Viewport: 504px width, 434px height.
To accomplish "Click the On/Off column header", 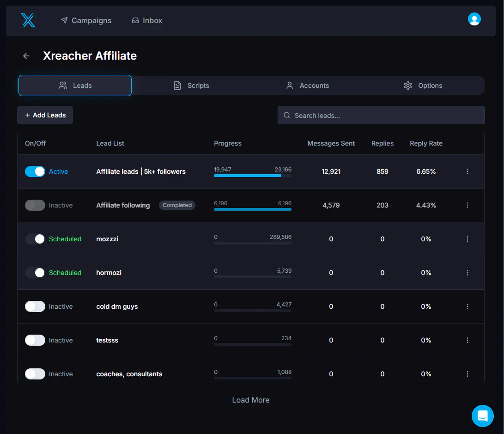I will 36,143.
